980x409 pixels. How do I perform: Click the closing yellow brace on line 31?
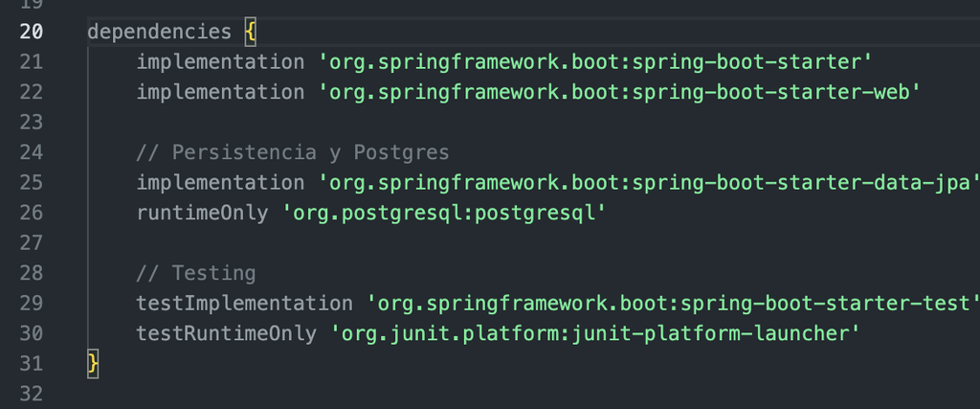pyautogui.click(x=93, y=364)
